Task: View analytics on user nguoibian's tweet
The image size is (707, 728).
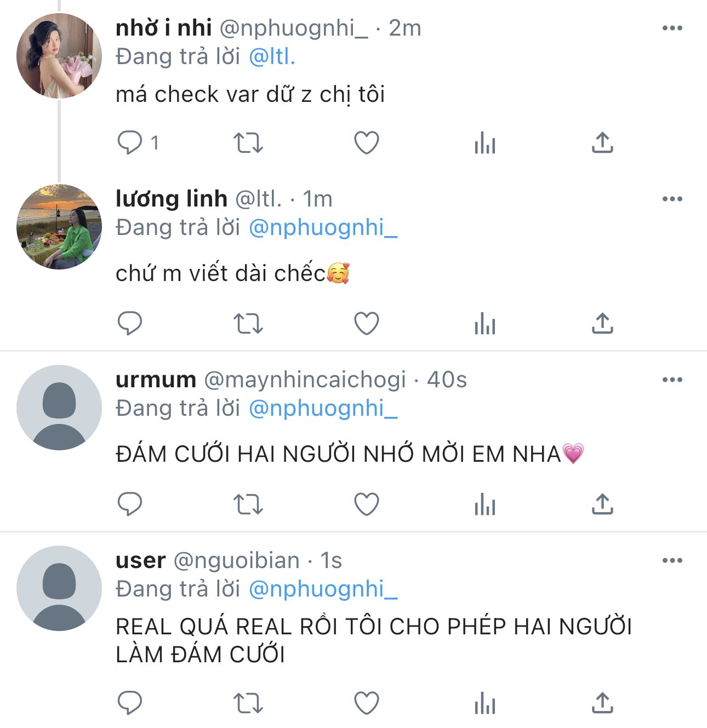Action: [x=485, y=703]
